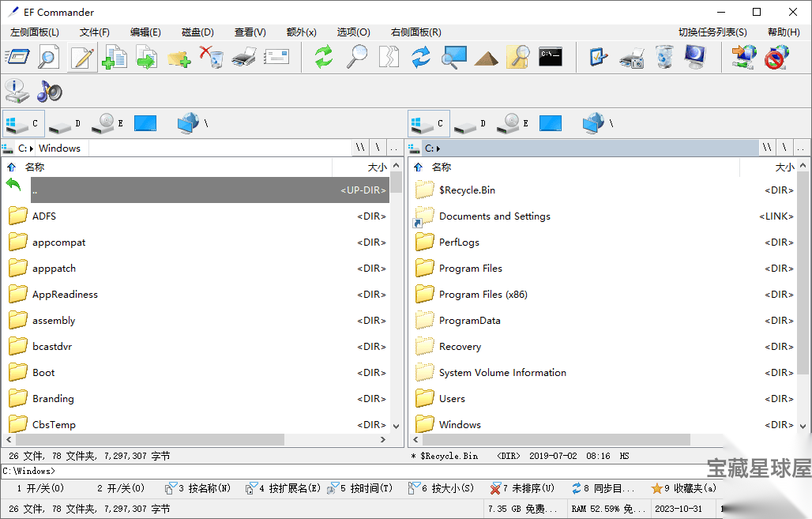
Task: Select drive D in the left panel
Action: [65, 124]
